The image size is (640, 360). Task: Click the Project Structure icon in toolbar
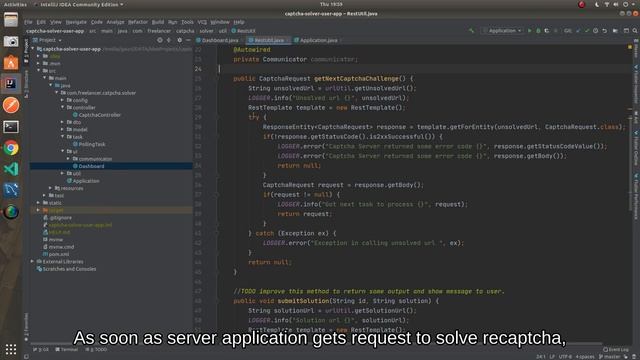(x=615, y=31)
